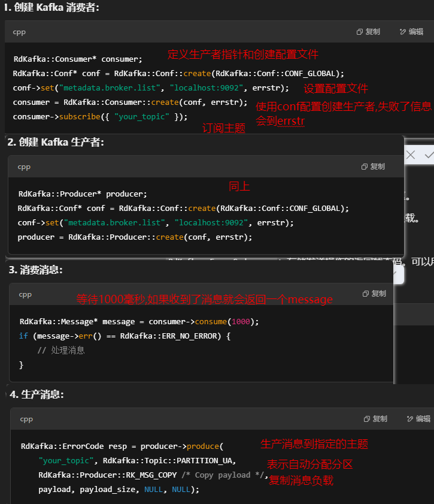This screenshot has height=504, width=434.
Task: Click the pencil edit icon in the consumer code header
Action: 403,32
